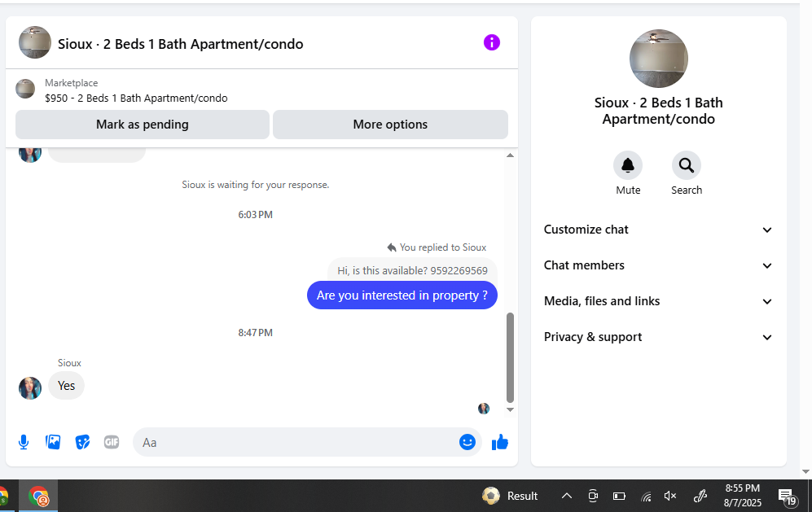Click the pen workspace icon in the system tray
The height and width of the screenshot is (512, 812).
pyautogui.click(x=700, y=496)
